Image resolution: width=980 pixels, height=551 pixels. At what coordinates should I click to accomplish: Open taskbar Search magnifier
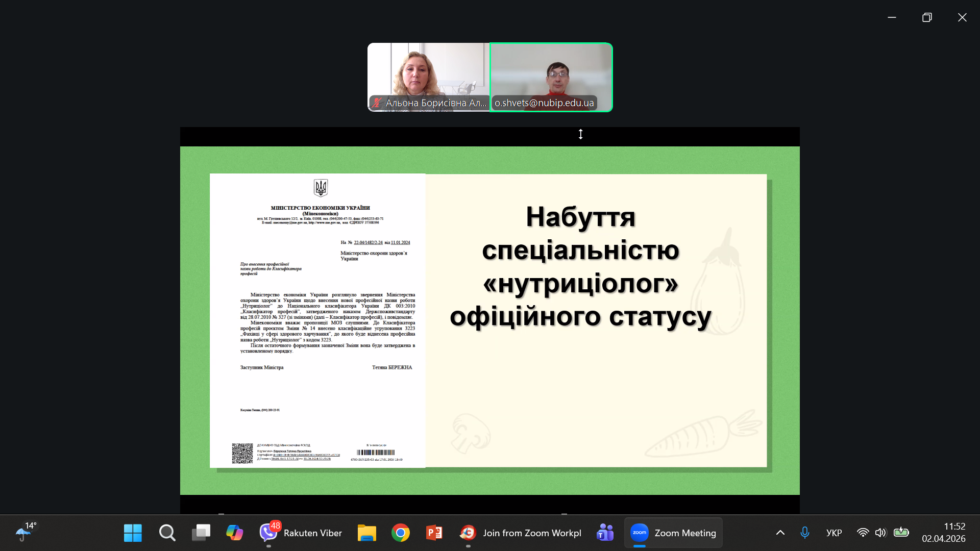(x=167, y=533)
